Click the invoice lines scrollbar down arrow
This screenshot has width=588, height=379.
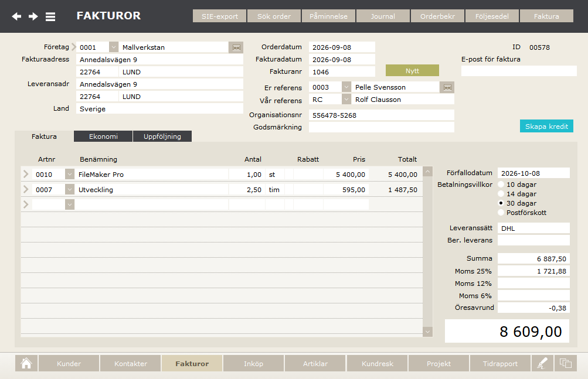coord(427,332)
